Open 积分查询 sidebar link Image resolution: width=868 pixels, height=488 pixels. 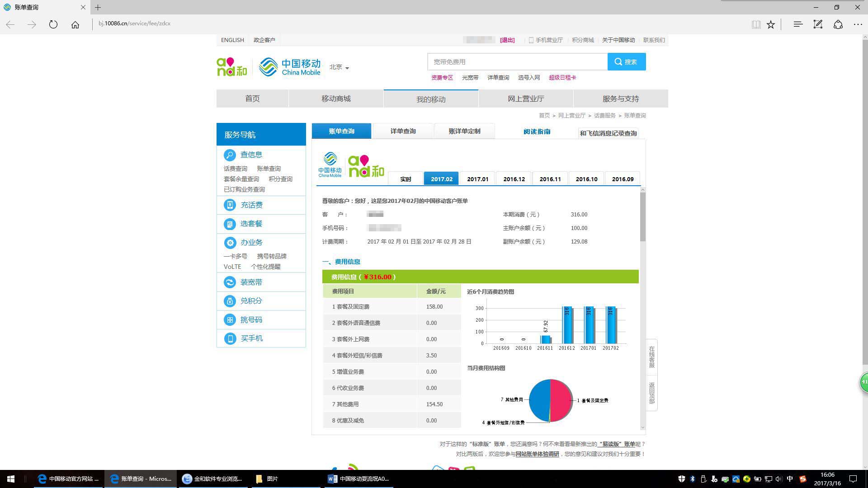281,179
